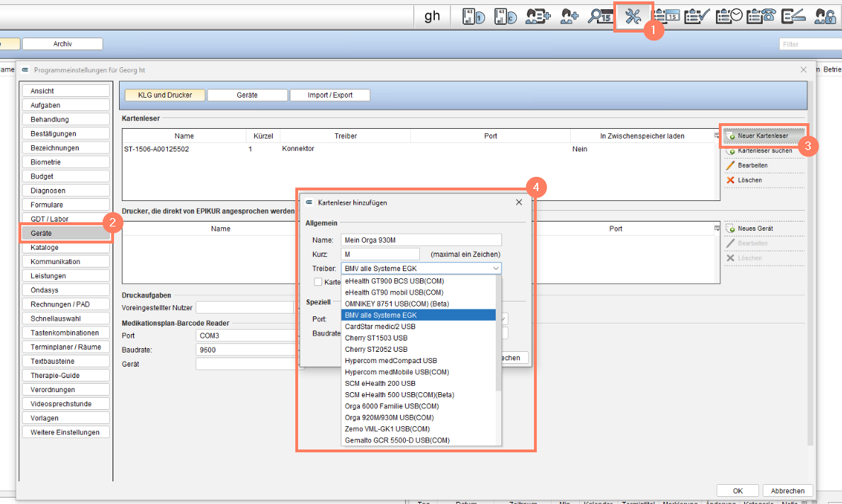This screenshot has width=842, height=504.
Task: Click the scanner document toolbar icon
Action: click(793, 17)
